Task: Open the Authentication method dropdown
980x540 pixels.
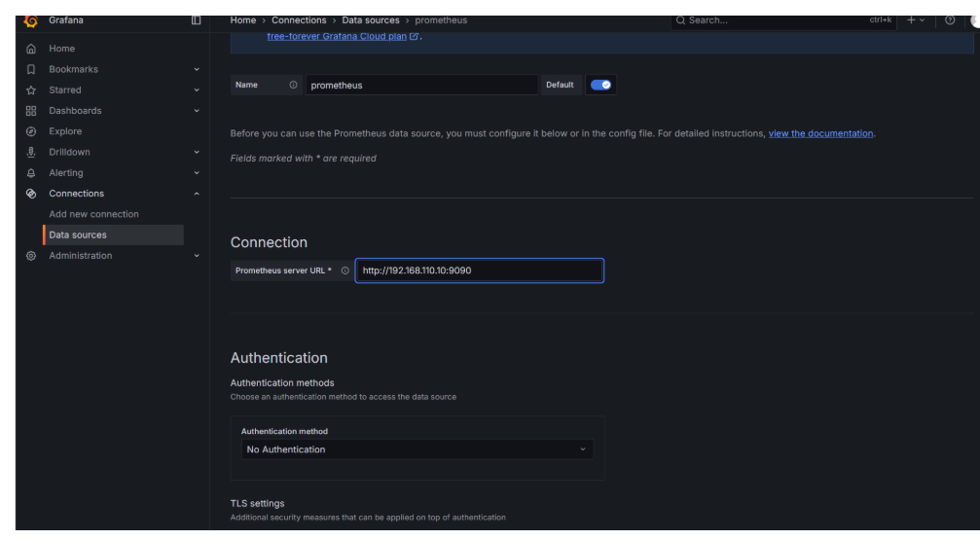Action: click(417, 450)
